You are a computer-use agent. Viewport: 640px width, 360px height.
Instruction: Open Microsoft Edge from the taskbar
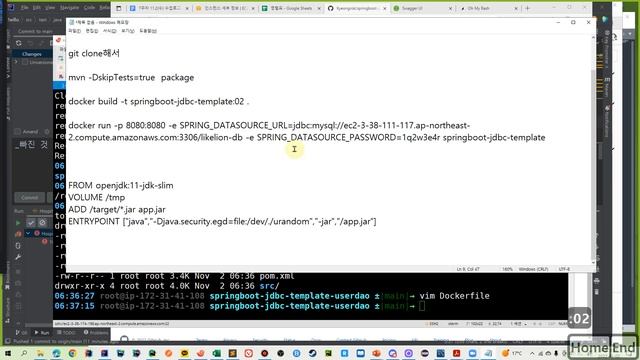[56, 353]
